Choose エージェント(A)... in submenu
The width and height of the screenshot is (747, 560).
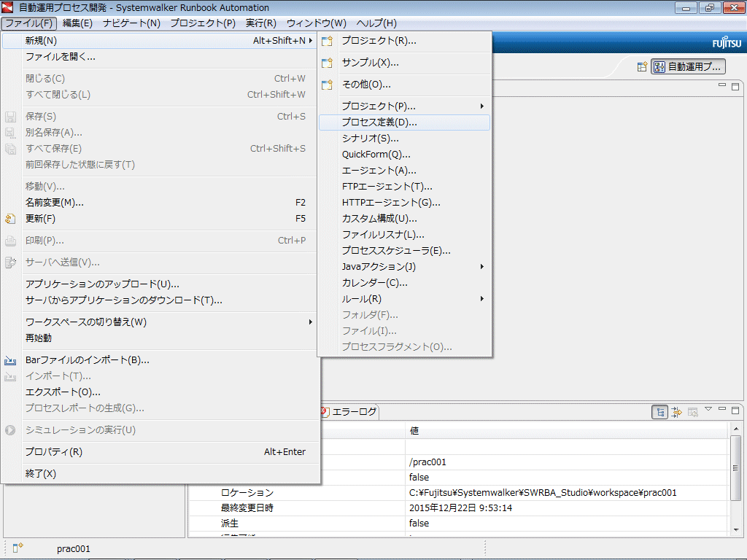tap(404, 171)
